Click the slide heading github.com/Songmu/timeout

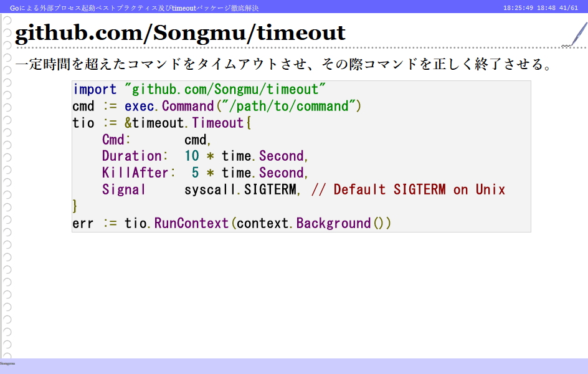tap(180, 33)
